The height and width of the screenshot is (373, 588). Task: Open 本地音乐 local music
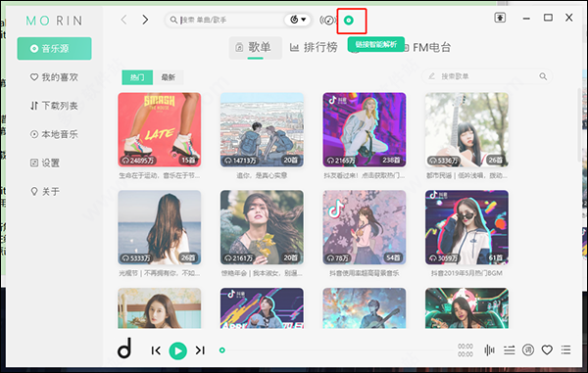[54, 134]
